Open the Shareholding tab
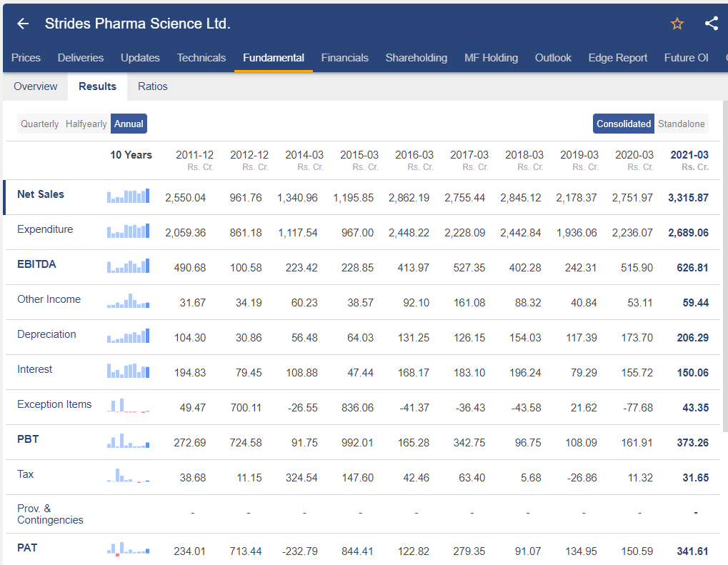Image resolution: width=728 pixels, height=565 pixels. click(417, 58)
